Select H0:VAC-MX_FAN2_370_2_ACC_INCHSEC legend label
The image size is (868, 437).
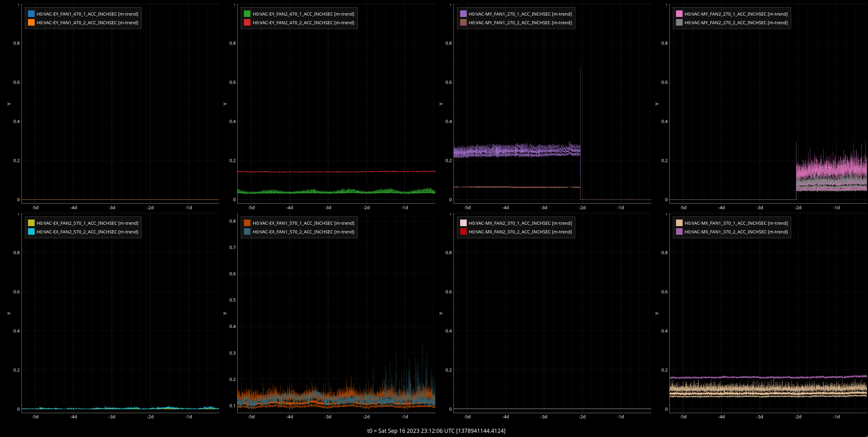coord(520,232)
